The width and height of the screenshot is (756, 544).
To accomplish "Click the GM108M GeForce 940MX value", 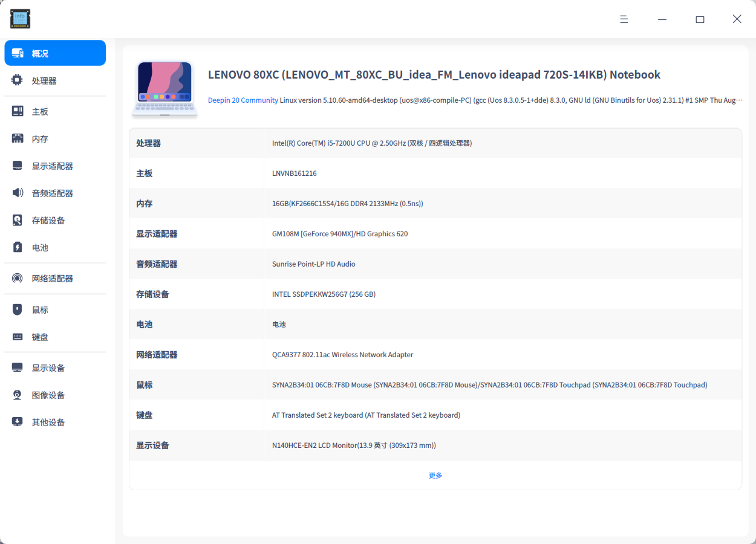I will (340, 233).
